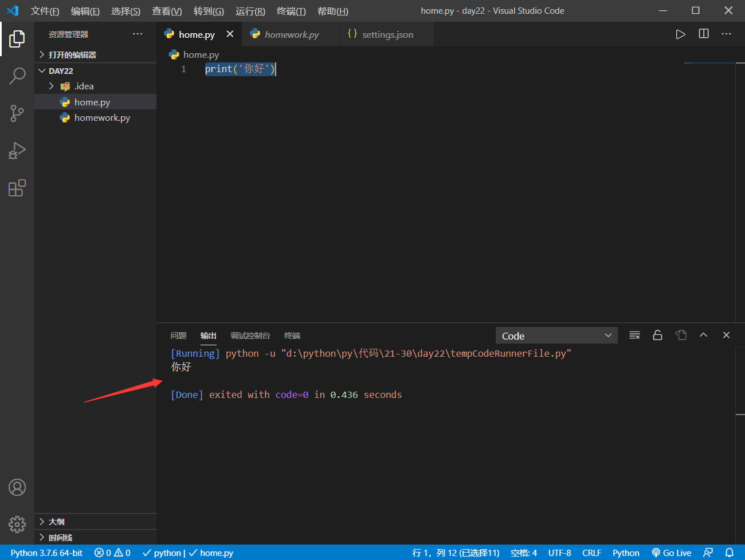This screenshot has height=560, width=745.
Task: Toggle the panel maximize chevron
Action: click(x=703, y=335)
